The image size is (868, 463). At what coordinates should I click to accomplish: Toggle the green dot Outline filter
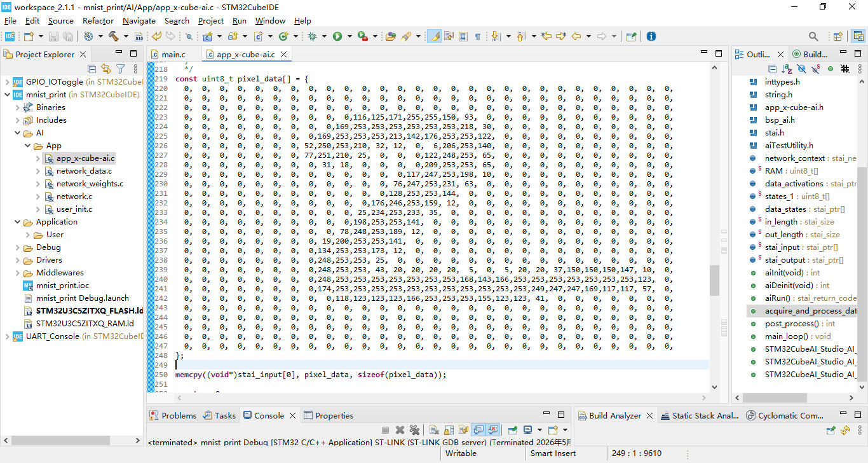pos(830,69)
